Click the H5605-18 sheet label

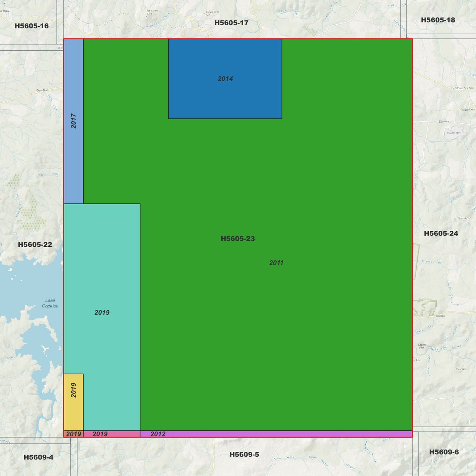pos(438,20)
